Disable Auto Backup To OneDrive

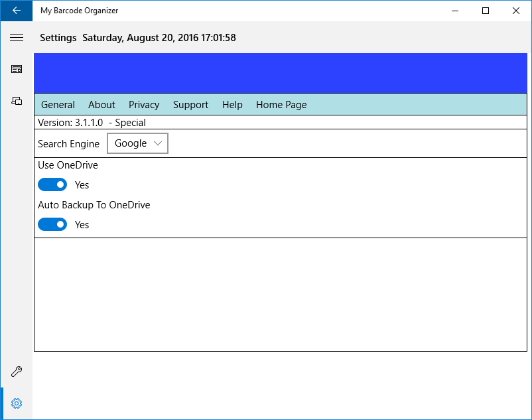[x=52, y=224]
